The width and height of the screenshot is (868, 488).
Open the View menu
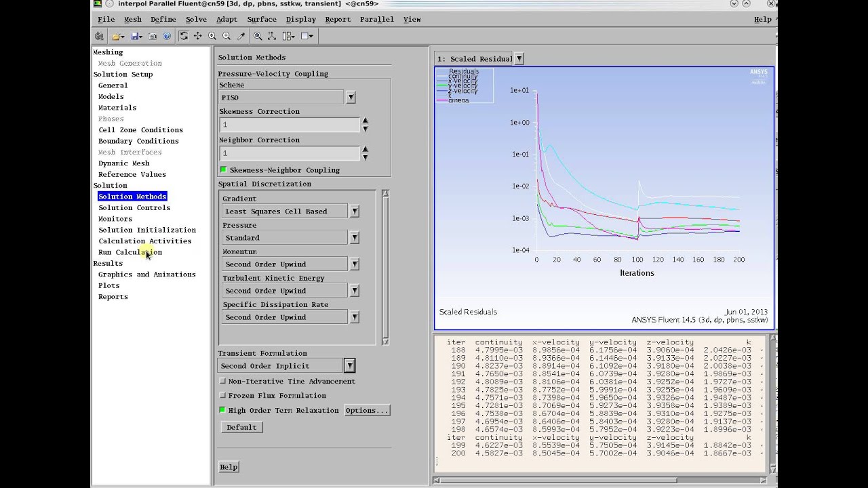pos(412,19)
